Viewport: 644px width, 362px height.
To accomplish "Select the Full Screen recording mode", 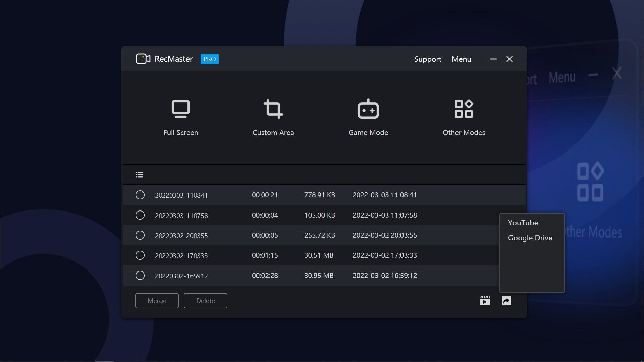I will point(180,117).
